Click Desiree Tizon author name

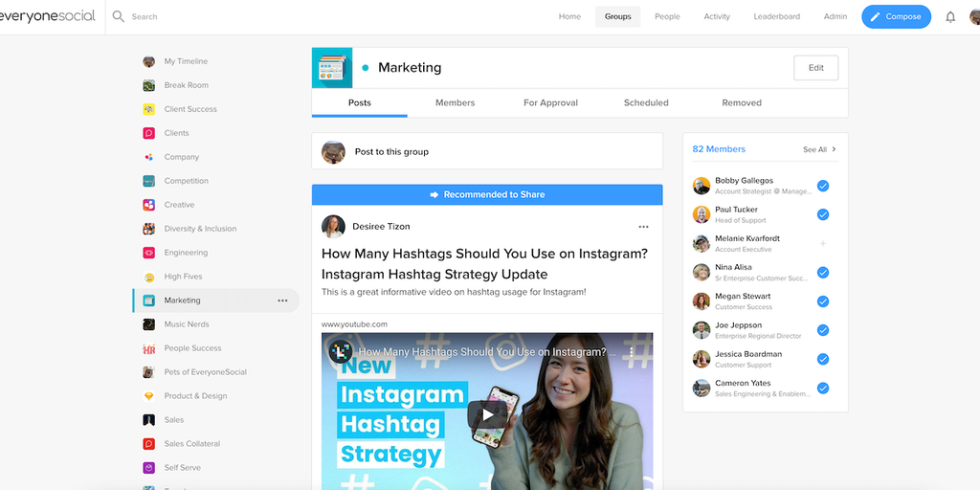point(381,226)
